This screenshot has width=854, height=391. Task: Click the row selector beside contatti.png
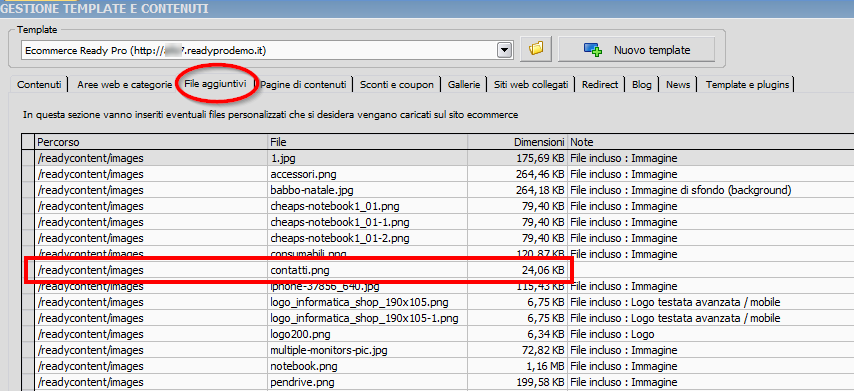coord(28,270)
